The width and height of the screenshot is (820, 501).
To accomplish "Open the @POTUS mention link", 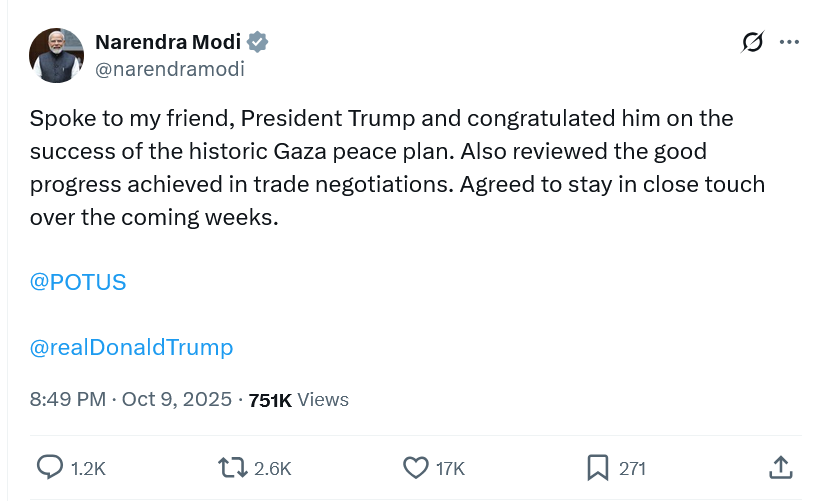I will pyautogui.click(x=78, y=282).
